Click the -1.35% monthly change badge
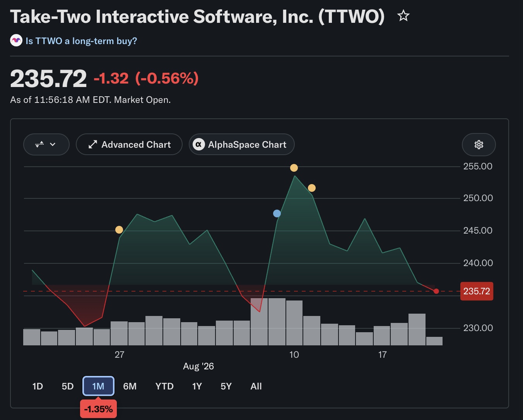The width and height of the screenshot is (523, 420). [x=98, y=409]
